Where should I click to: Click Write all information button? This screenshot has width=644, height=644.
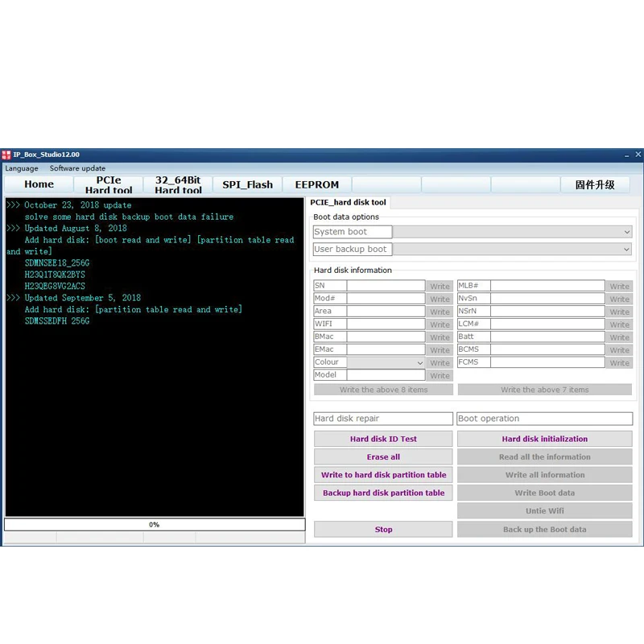pyautogui.click(x=545, y=475)
